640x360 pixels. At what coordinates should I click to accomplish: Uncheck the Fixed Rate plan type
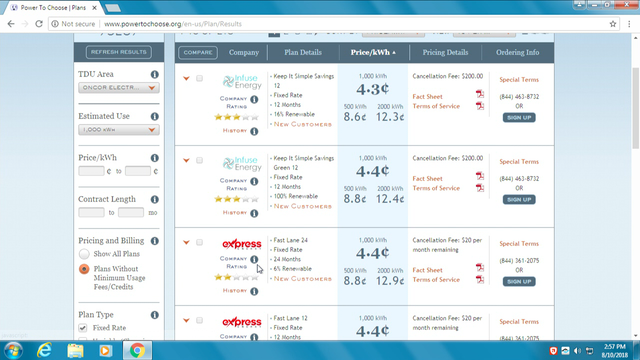[x=83, y=328]
